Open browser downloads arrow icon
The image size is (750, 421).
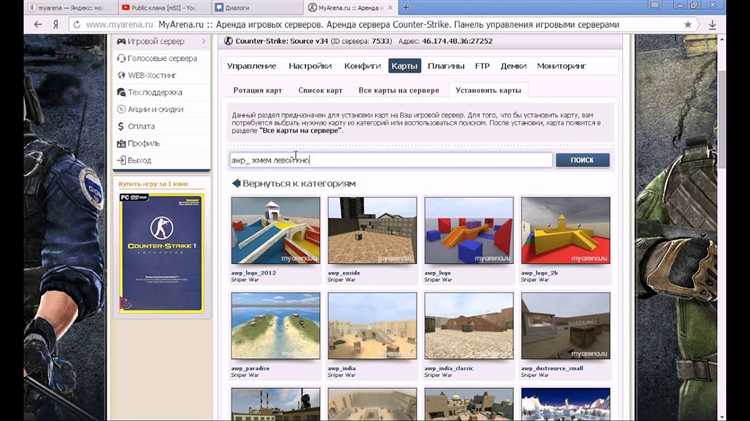pyautogui.click(x=712, y=25)
